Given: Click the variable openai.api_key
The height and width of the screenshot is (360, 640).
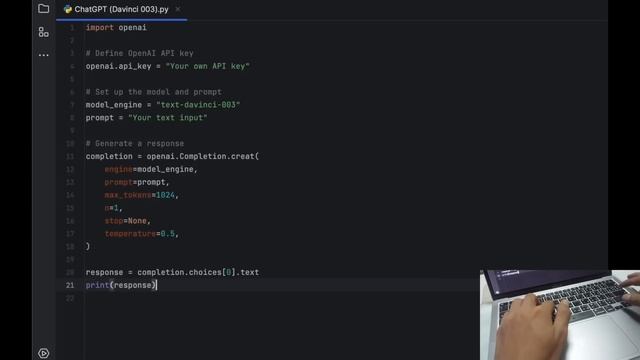Looking at the screenshot, I should pos(118,66).
